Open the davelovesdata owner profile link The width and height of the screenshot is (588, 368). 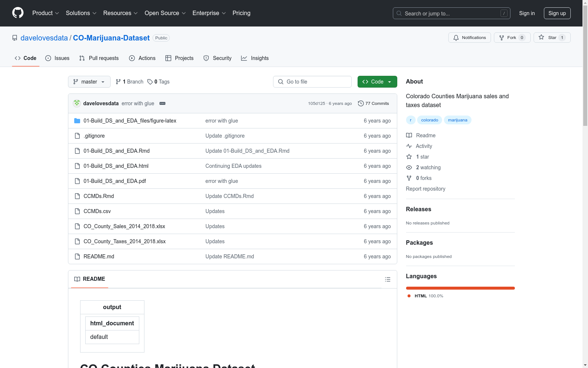[44, 38]
